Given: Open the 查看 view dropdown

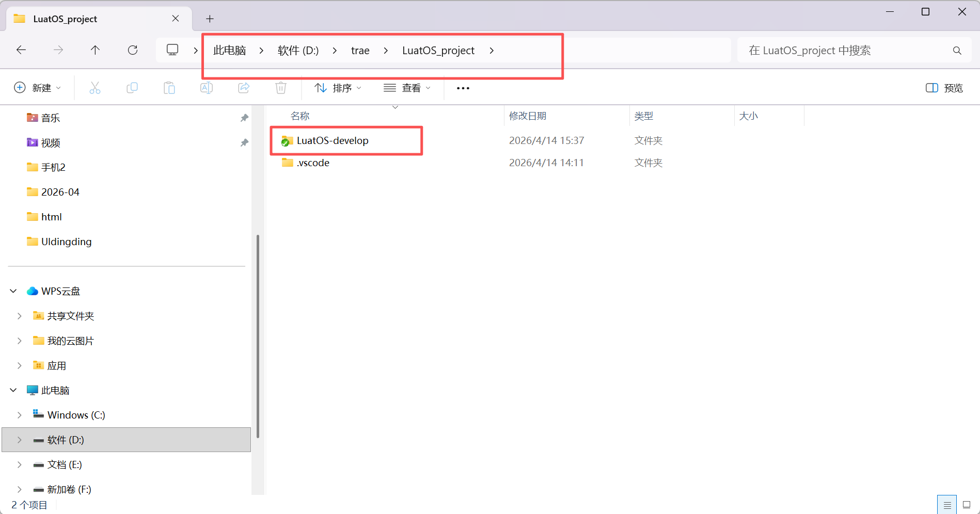Looking at the screenshot, I should (407, 88).
